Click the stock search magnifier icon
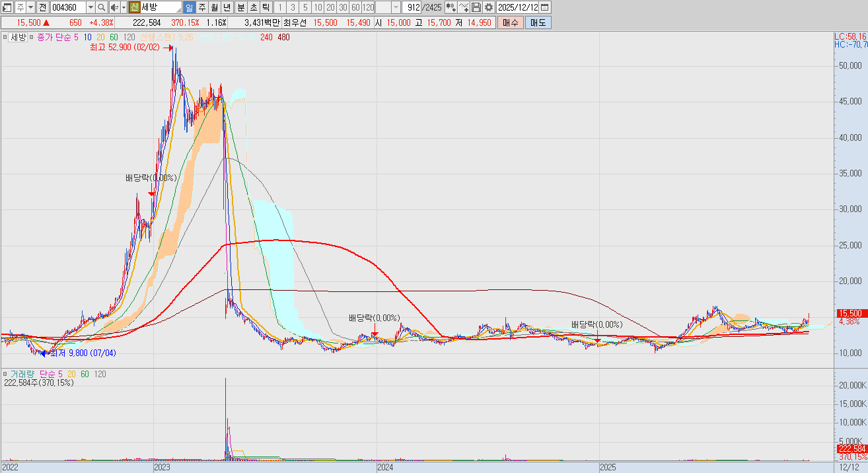The image size is (868, 473). pyautogui.click(x=102, y=7)
